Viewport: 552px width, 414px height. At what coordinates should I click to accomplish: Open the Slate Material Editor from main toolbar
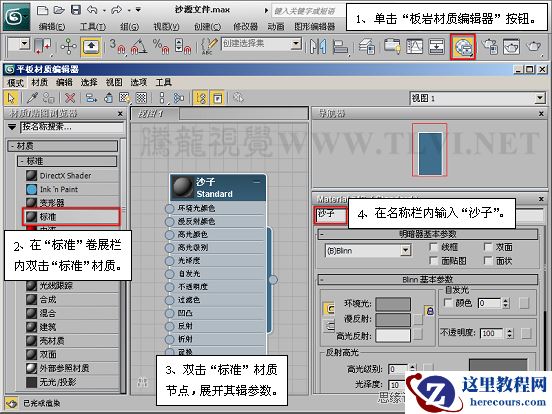click(x=463, y=47)
